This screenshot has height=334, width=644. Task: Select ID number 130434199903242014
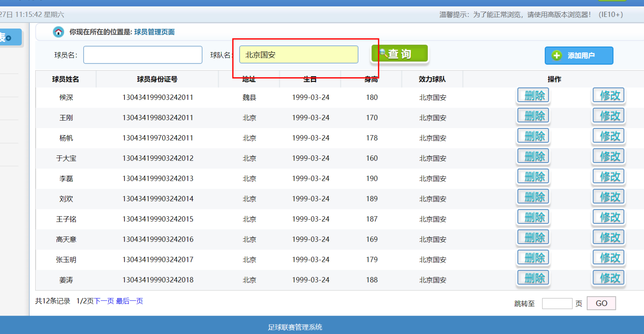coord(158,199)
